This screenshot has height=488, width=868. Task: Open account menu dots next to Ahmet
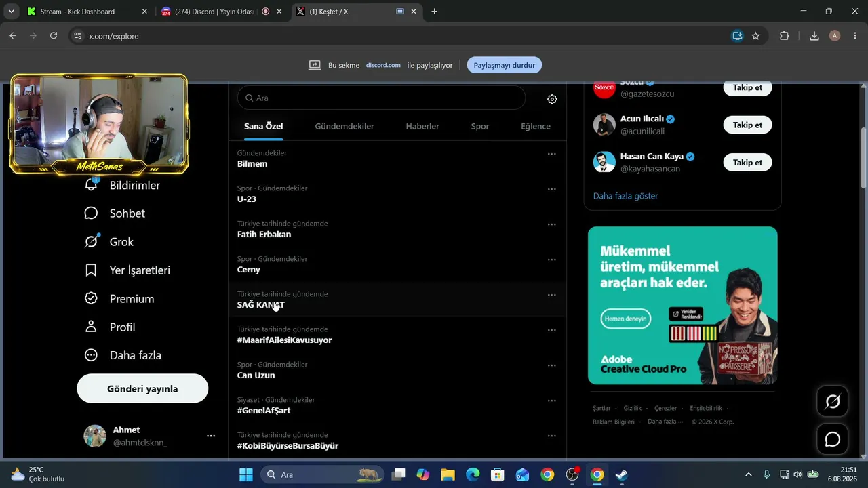[x=211, y=436]
